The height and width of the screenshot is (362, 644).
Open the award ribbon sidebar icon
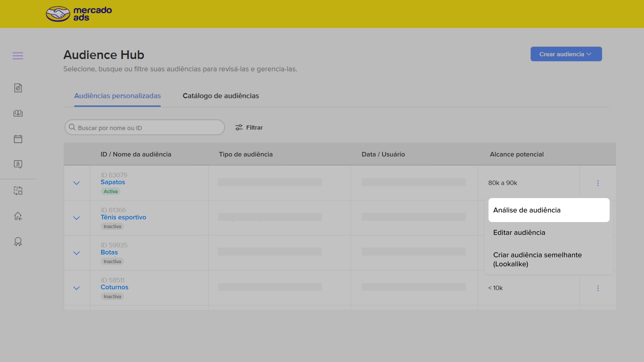(x=18, y=242)
